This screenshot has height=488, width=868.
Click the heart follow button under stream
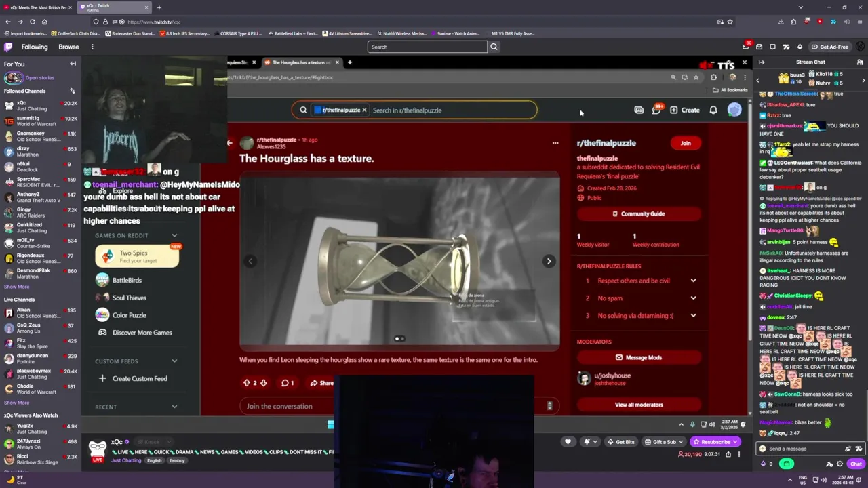[568, 442]
